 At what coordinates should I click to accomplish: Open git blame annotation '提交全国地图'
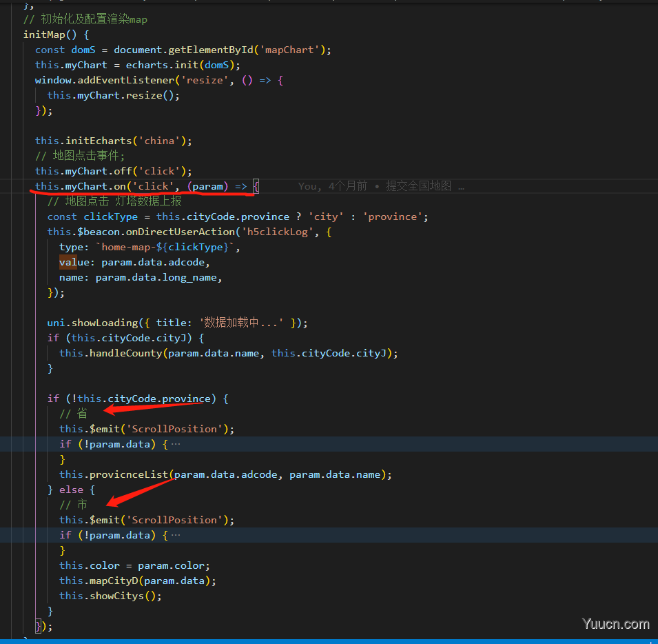click(418, 186)
